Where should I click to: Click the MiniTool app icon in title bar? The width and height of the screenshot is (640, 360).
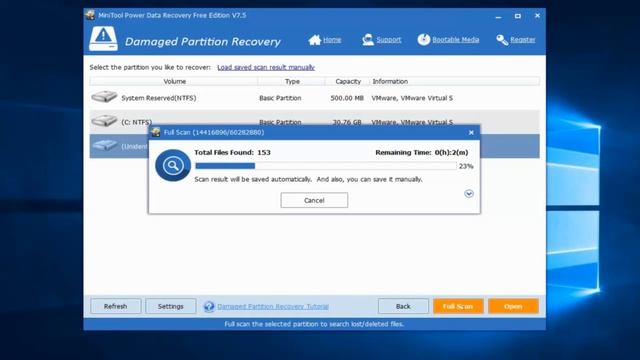(x=90, y=15)
